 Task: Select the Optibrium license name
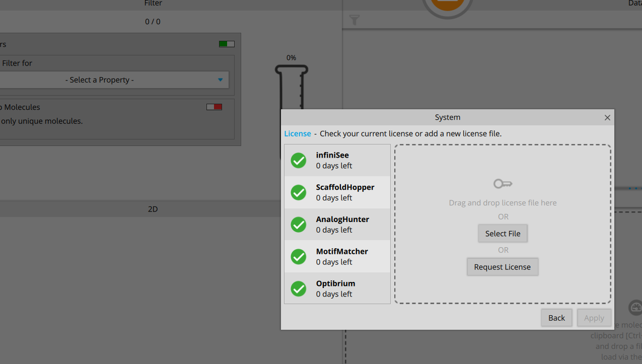pyautogui.click(x=335, y=283)
